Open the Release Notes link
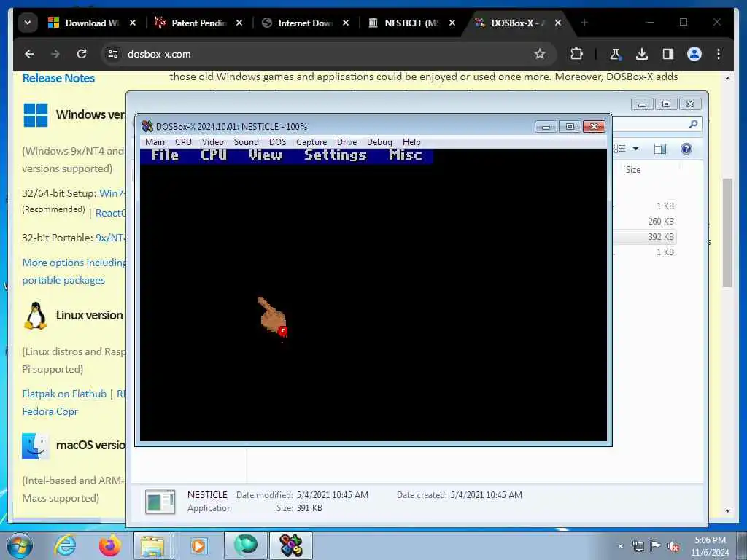Image resolution: width=747 pixels, height=560 pixels. pos(58,78)
